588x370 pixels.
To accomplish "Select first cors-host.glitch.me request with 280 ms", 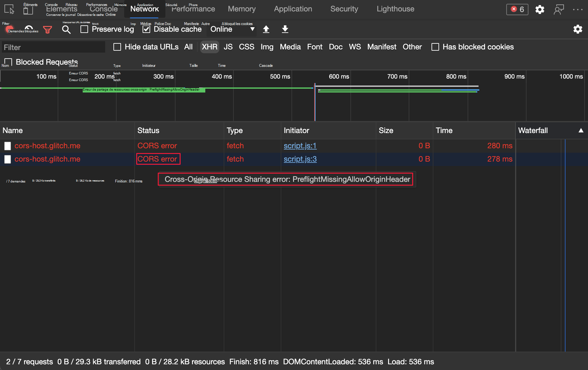I will 47,146.
